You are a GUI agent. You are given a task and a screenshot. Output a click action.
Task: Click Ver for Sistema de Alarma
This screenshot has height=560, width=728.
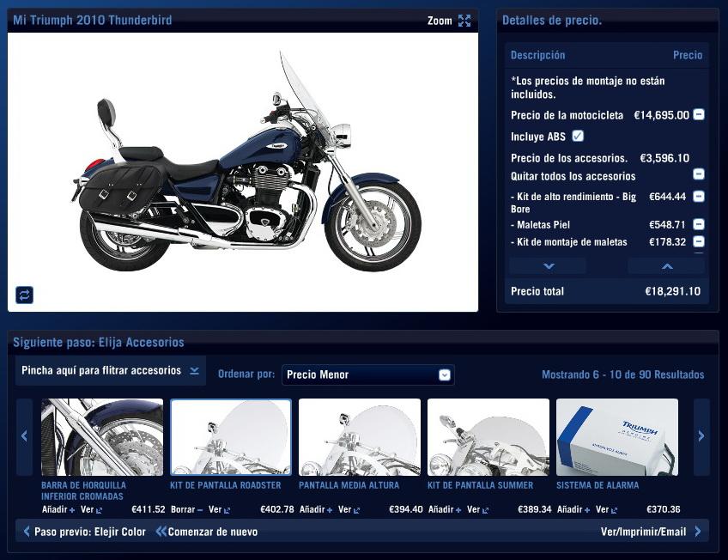click(x=607, y=509)
